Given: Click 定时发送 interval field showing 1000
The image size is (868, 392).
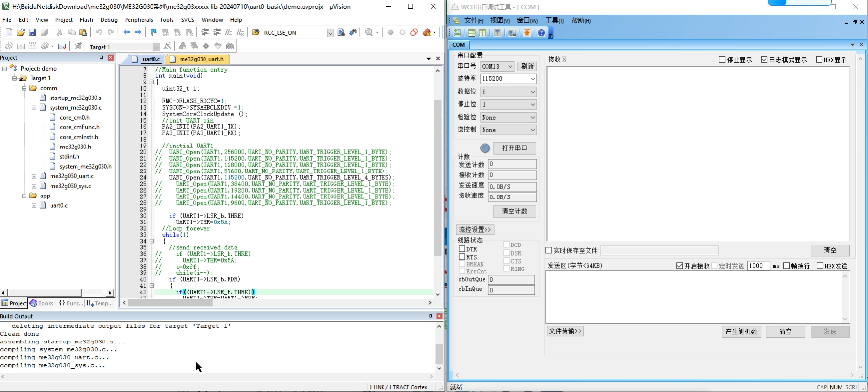Looking at the screenshot, I should pyautogui.click(x=759, y=266).
